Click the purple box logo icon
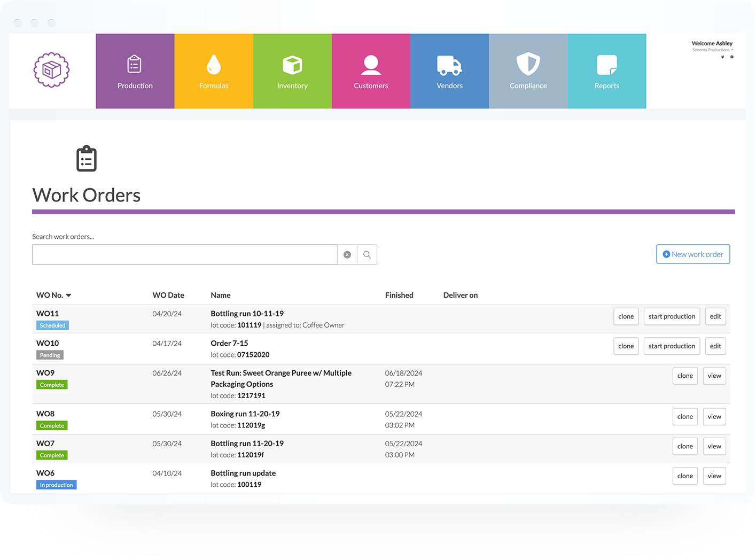 coord(52,70)
